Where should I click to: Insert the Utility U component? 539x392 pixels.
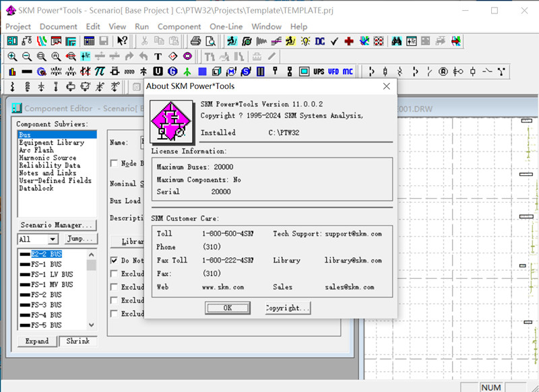tap(158, 71)
